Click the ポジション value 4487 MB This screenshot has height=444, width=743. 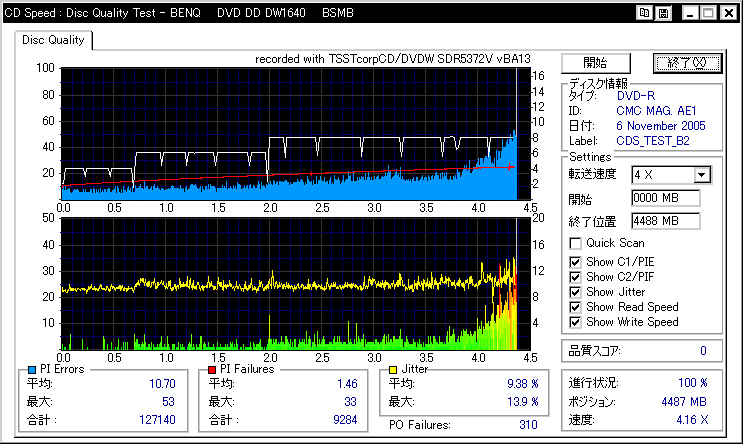coord(684,402)
